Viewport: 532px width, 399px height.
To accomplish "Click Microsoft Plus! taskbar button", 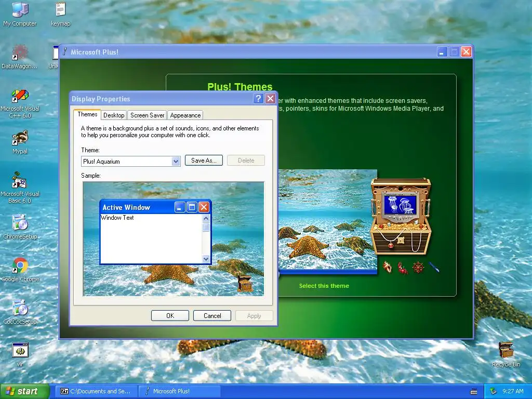I will pyautogui.click(x=180, y=391).
